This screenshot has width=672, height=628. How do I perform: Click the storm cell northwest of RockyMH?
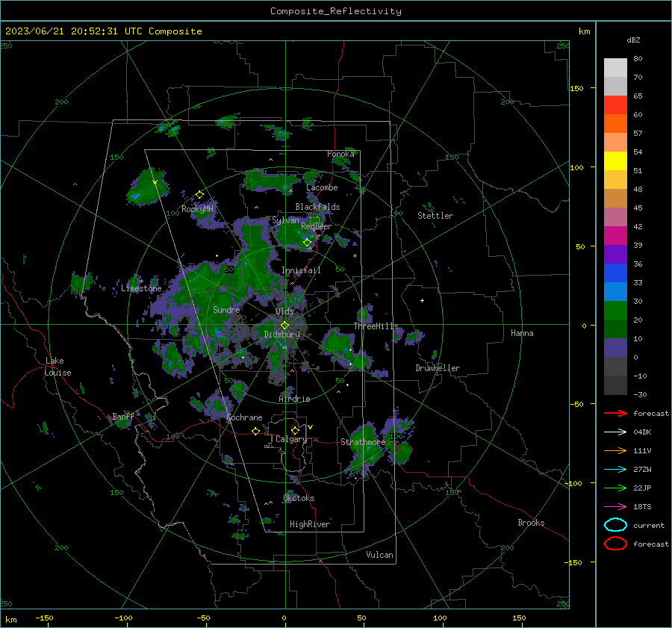coord(147,187)
